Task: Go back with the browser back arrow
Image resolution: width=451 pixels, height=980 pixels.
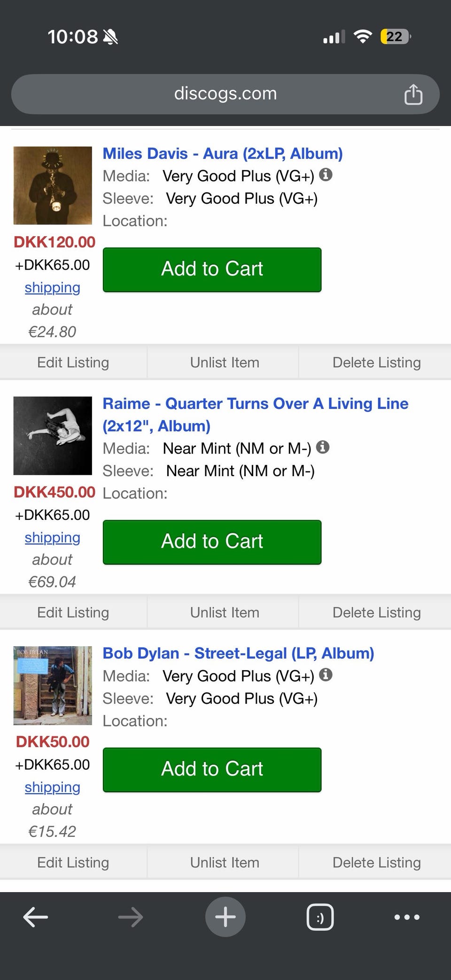Action: click(36, 917)
